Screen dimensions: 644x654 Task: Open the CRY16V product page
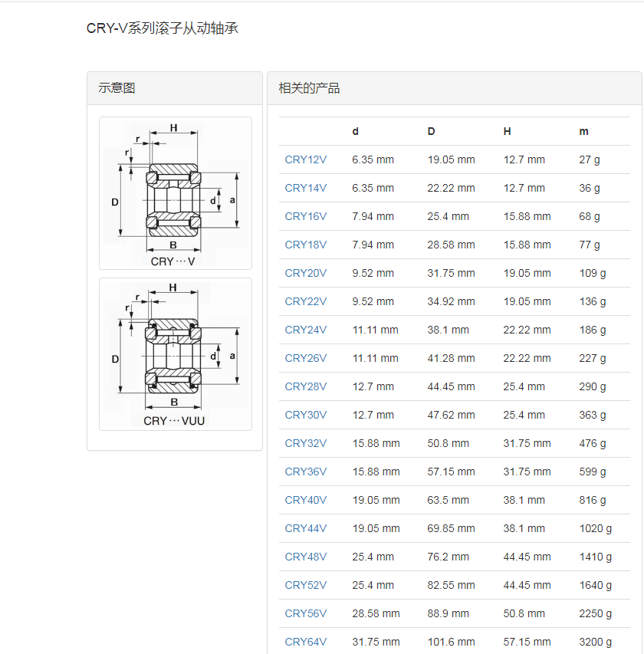305,216
